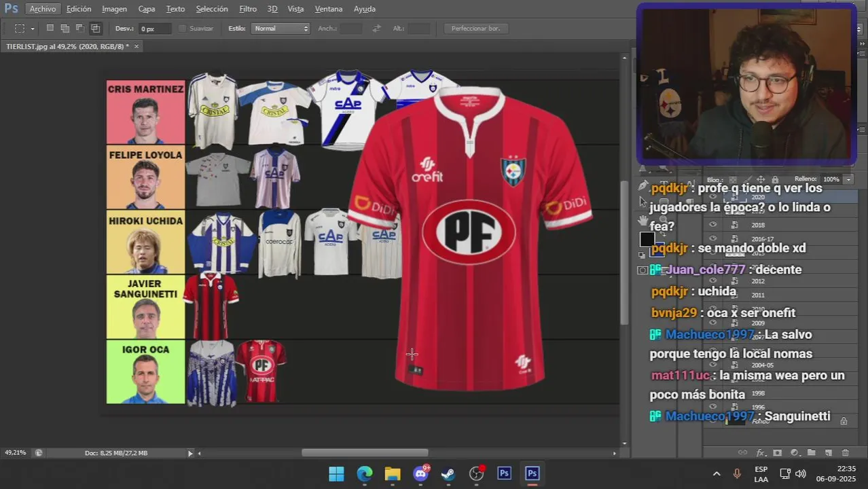This screenshot has width=868, height=489.
Task: Create a new group folder icon
Action: 812,453
